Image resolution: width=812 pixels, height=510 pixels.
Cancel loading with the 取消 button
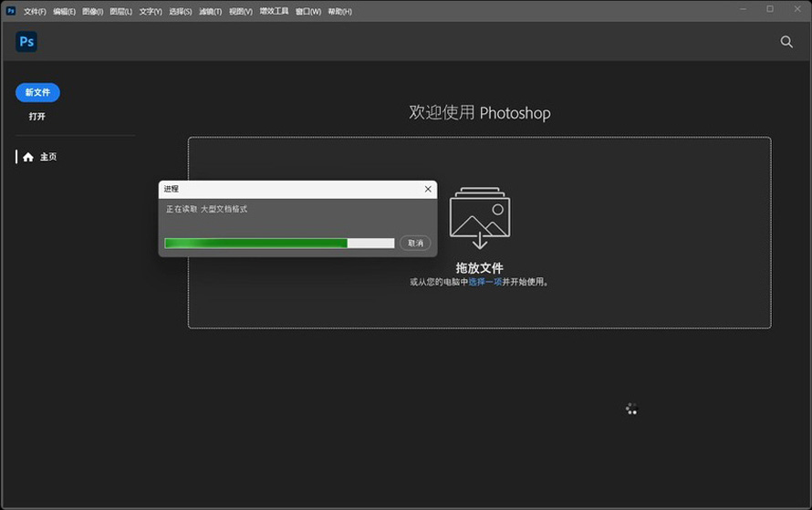[415, 244]
